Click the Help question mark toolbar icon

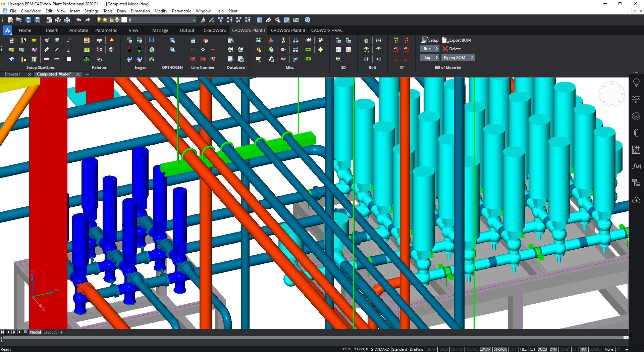(x=308, y=20)
